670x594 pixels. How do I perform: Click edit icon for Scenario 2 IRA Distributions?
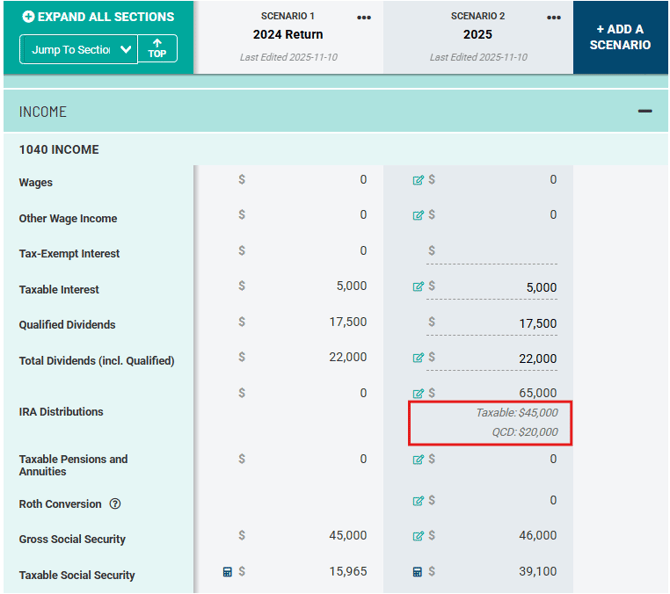[x=418, y=393]
